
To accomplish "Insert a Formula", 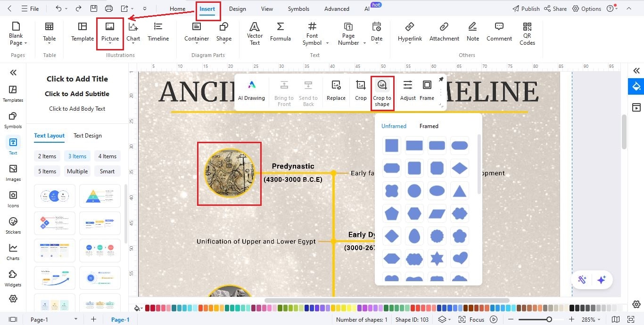I will point(281,32).
